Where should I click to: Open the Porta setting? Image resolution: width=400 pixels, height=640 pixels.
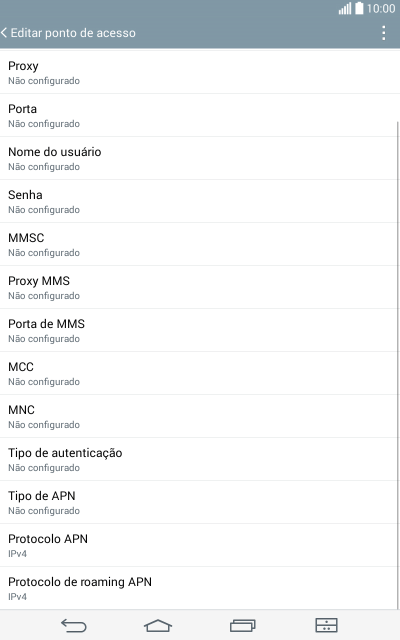pyautogui.click(x=198, y=115)
